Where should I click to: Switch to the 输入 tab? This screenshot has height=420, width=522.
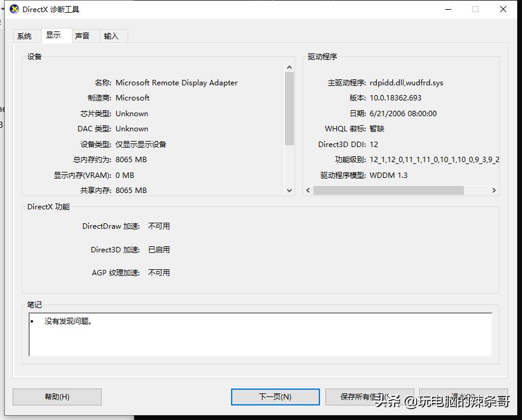click(113, 36)
